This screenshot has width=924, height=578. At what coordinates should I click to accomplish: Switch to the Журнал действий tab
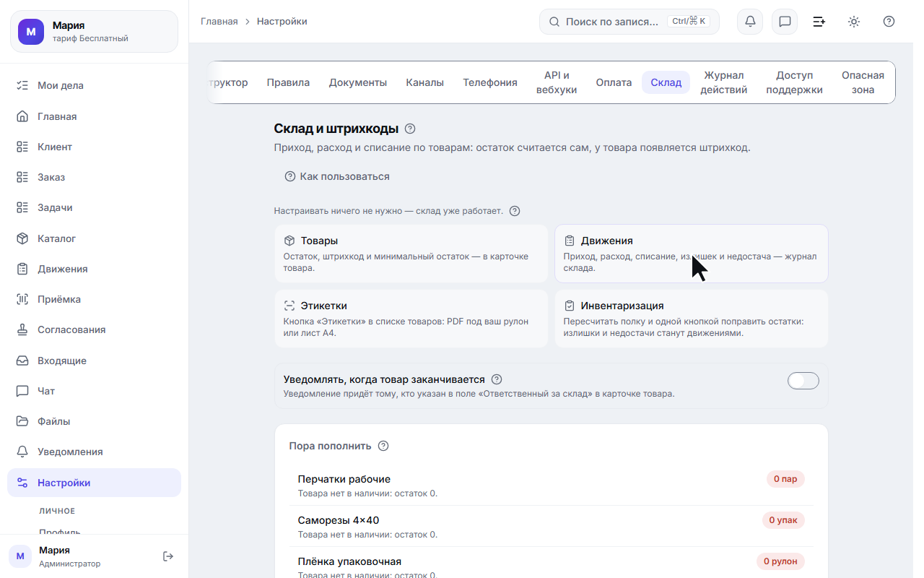[x=724, y=82]
